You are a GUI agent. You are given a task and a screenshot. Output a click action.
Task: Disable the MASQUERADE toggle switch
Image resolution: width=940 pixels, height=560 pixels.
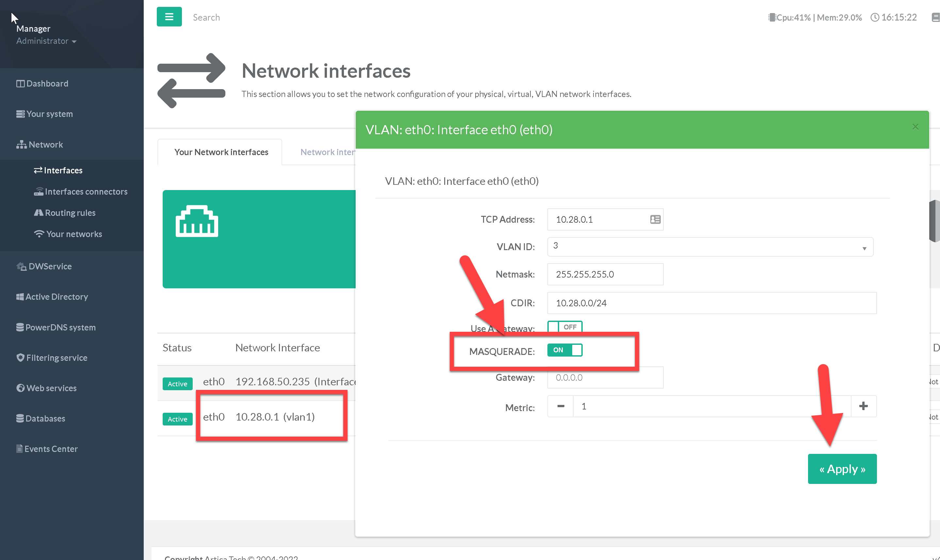coord(564,350)
